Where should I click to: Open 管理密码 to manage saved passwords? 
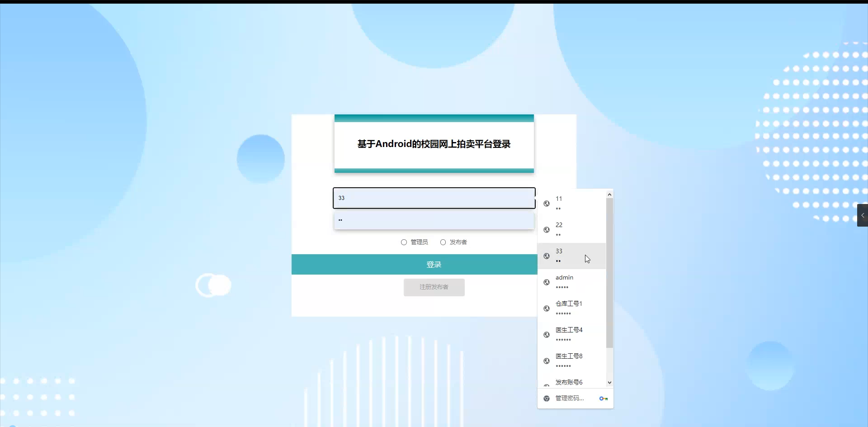[569, 399]
